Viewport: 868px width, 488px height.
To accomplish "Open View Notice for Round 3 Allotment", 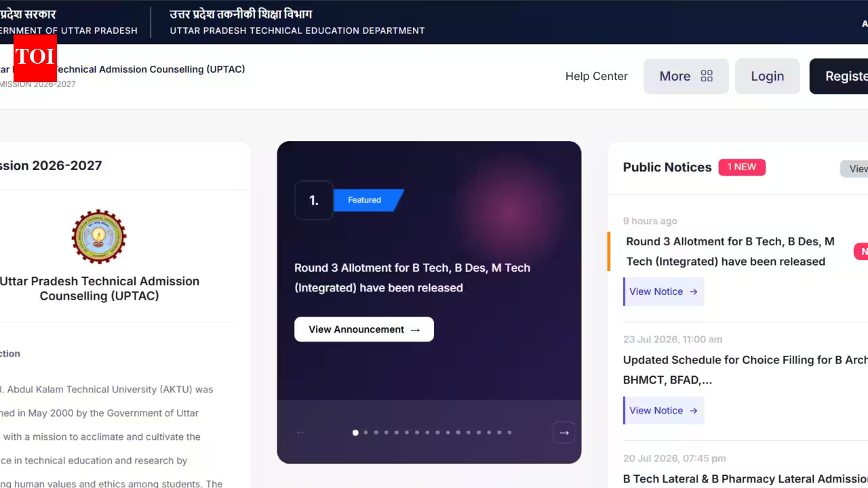I will [x=663, y=291].
